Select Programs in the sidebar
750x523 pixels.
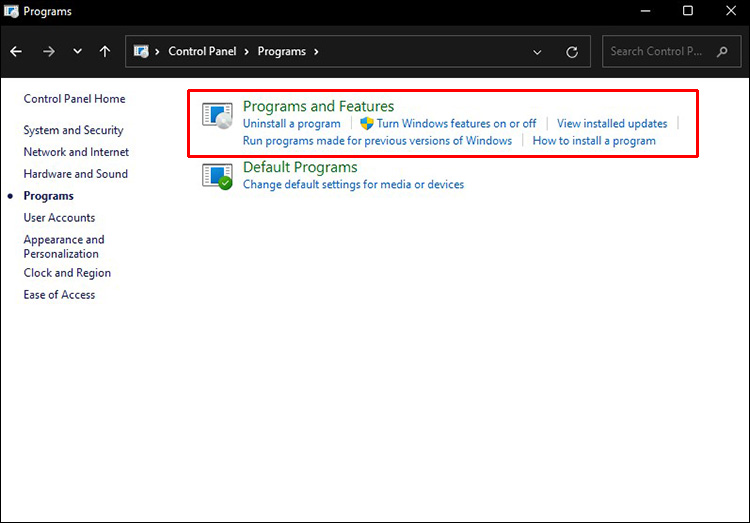click(x=48, y=196)
